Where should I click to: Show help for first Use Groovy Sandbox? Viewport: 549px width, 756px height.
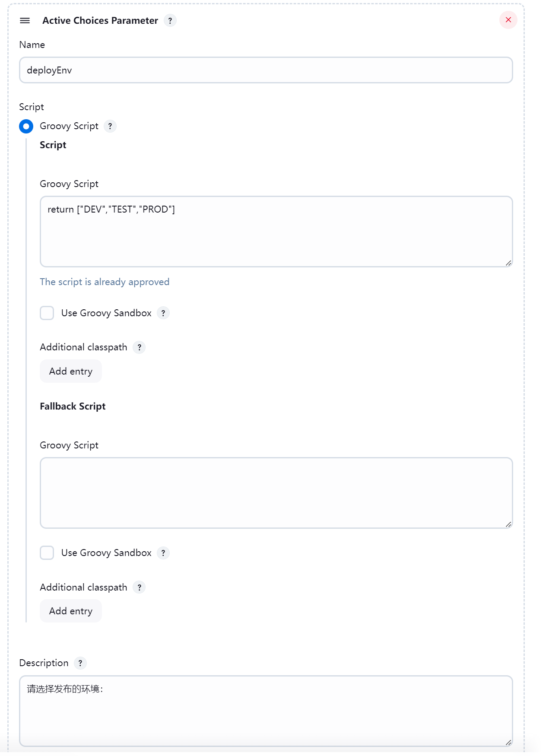click(x=163, y=313)
